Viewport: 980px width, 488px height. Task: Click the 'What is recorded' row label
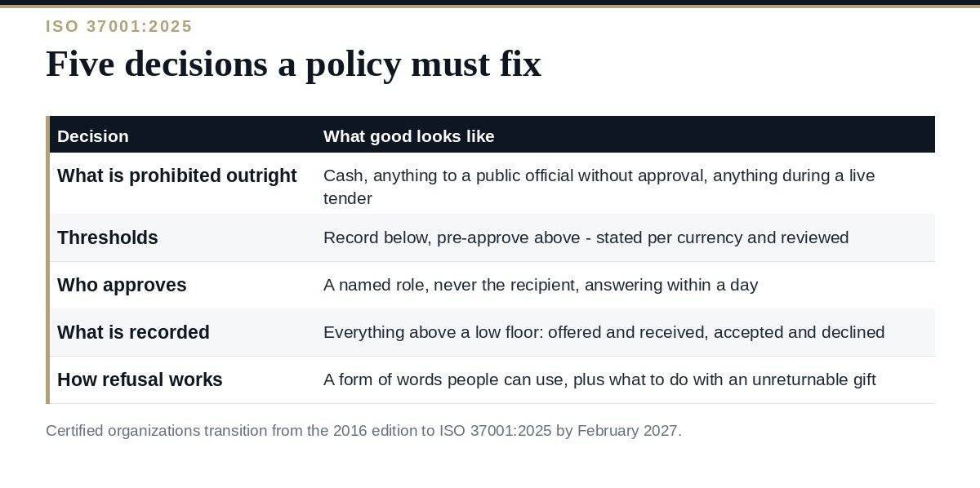[x=133, y=332]
